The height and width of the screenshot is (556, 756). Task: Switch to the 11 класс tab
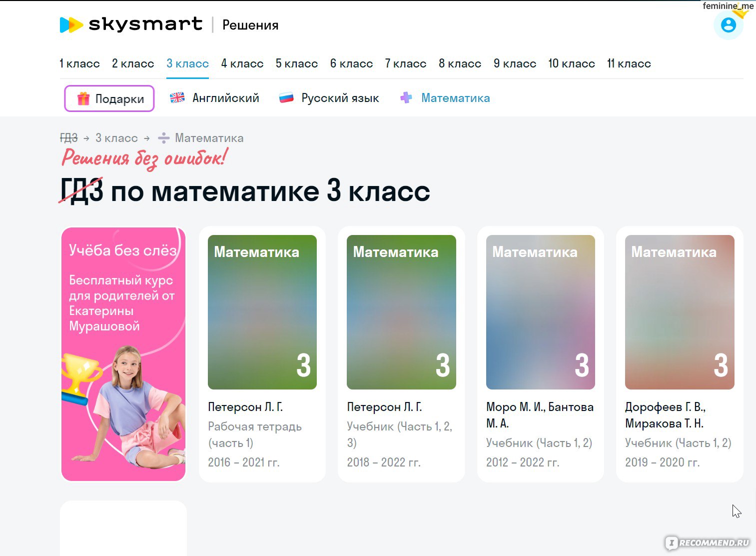[629, 63]
